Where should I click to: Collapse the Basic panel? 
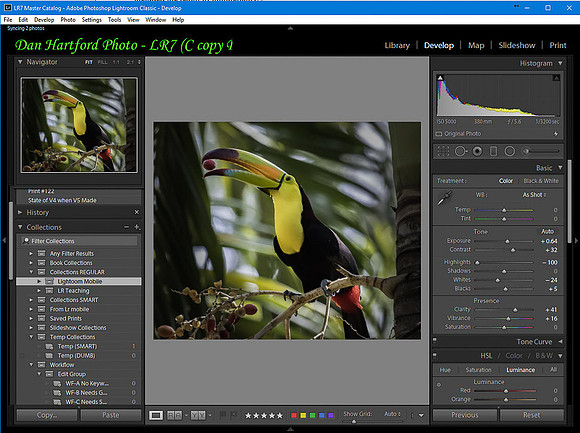point(560,168)
